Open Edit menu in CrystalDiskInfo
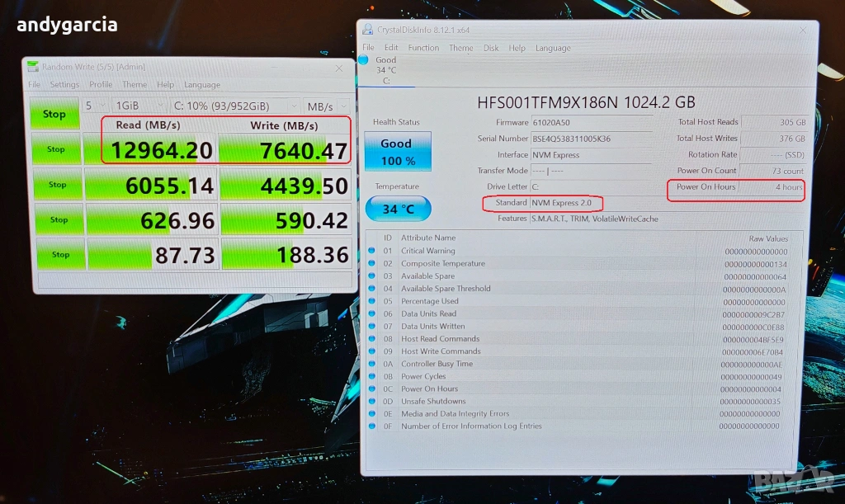The width and height of the screenshot is (845, 504). click(391, 47)
